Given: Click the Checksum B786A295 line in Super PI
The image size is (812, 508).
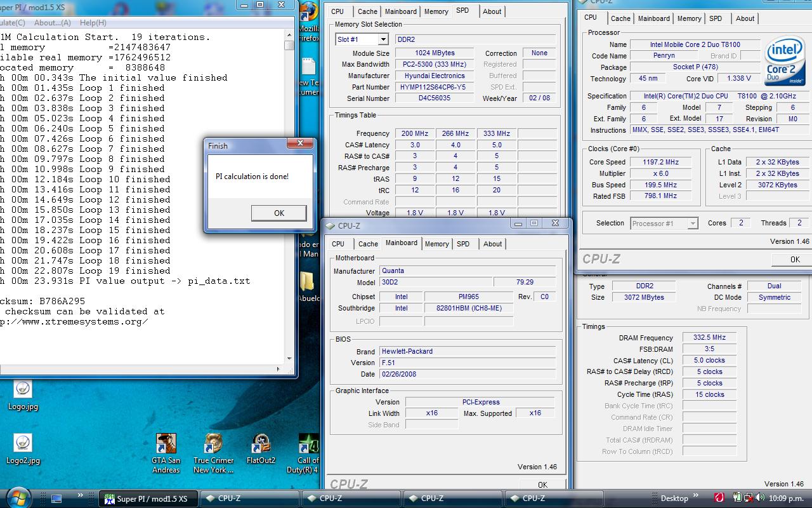Looking at the screenshot, I should point(43,301).
